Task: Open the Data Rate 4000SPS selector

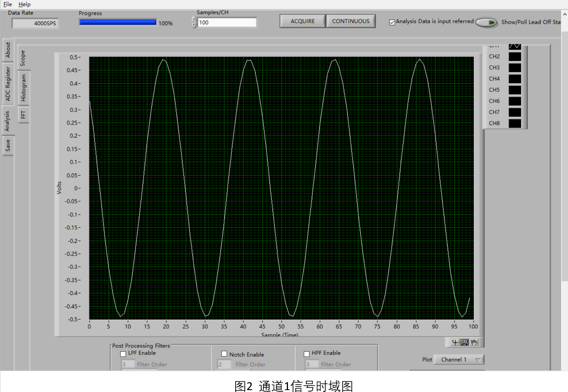Action: point(35,23)
